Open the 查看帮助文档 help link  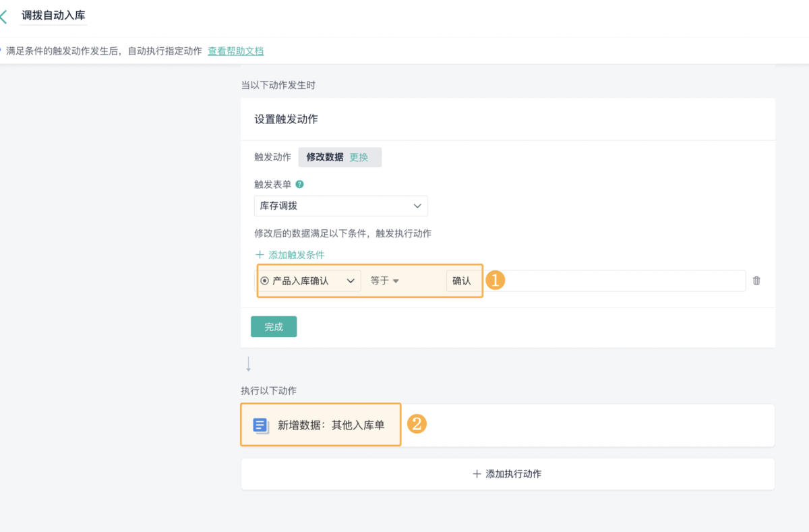(x=235, y=51)
